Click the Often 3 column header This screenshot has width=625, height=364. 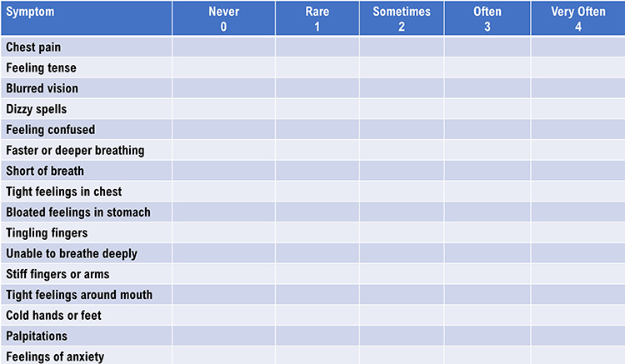[x=487, y=18]
